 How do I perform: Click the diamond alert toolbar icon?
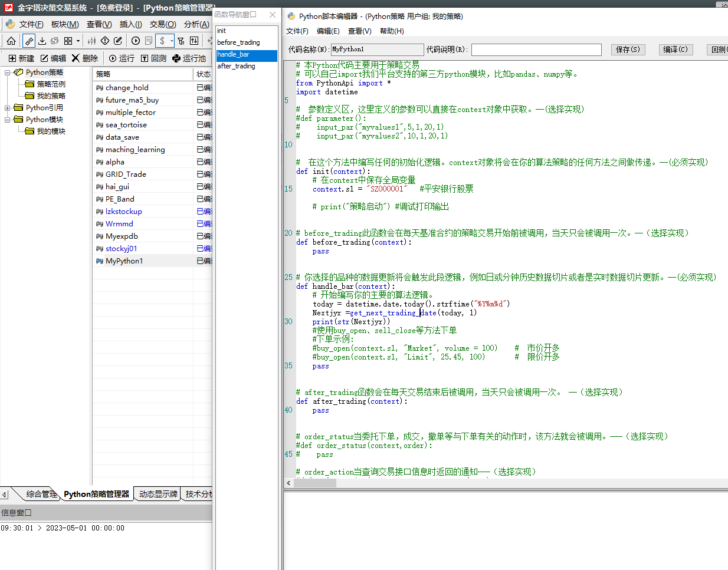(x=105, y=41)
